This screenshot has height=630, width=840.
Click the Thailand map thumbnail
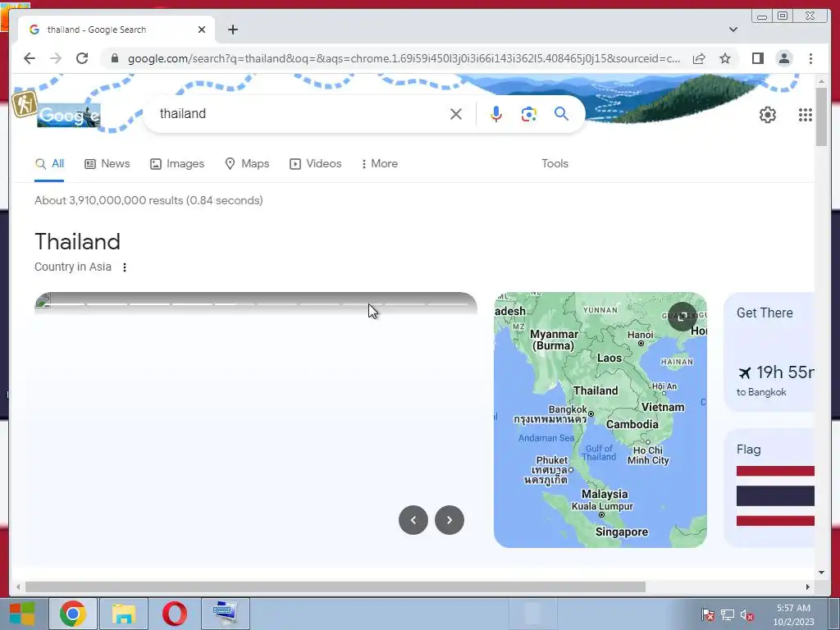600,419
